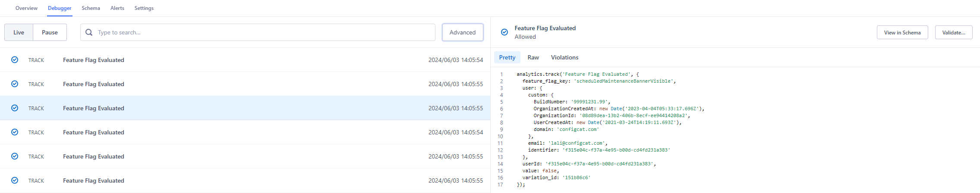Click the 'user: {' code line

(532, 88)
